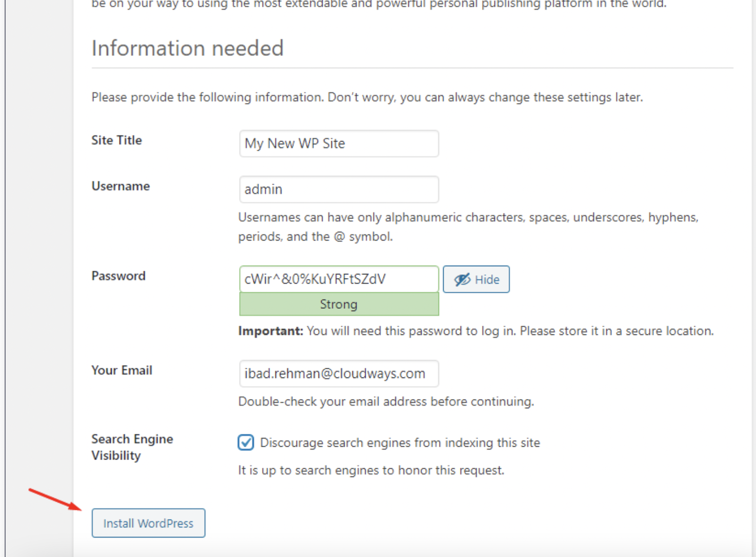This screenshot has height=557, width=756.
Task: Click the Information needed heading
Action: [x=187, y=48]
